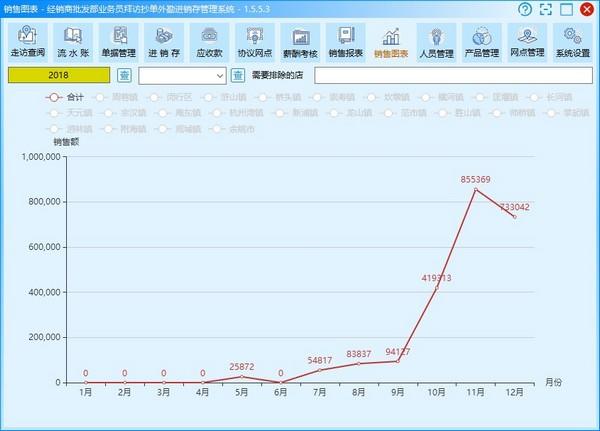Toggle the 合计 total series in legend
The image size is (600, 431).
coord(66,97)
